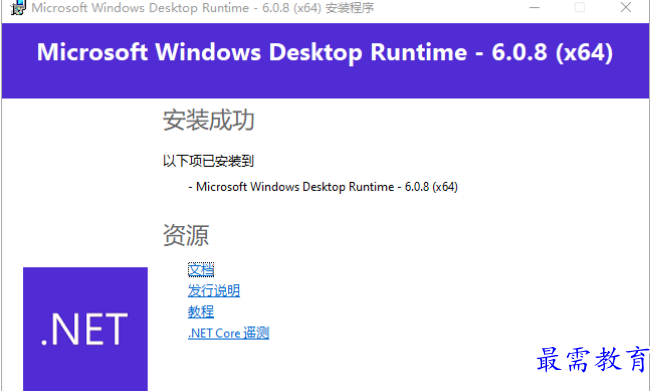Click the purple banner title text
This screenshot has height=391, width=658.
click(325, 52)
